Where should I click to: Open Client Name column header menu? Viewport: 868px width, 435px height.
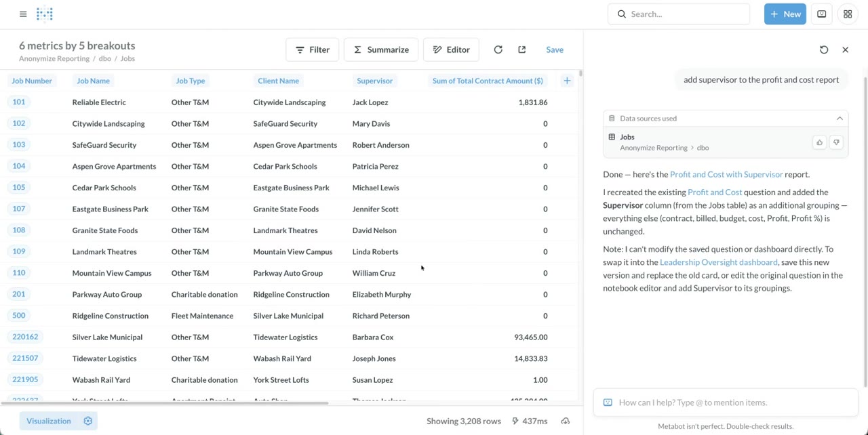[x=278, y=81]
